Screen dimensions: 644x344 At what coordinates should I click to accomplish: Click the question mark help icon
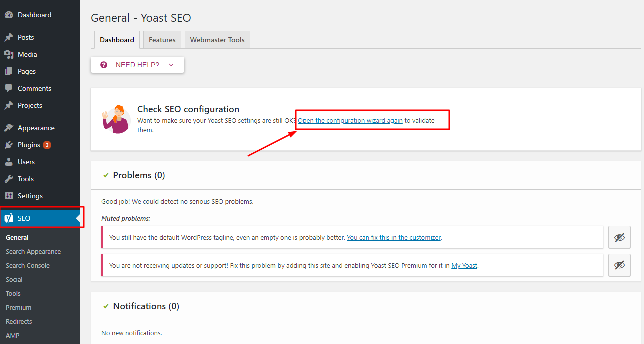pyautogui.click(x=104, y=65)
